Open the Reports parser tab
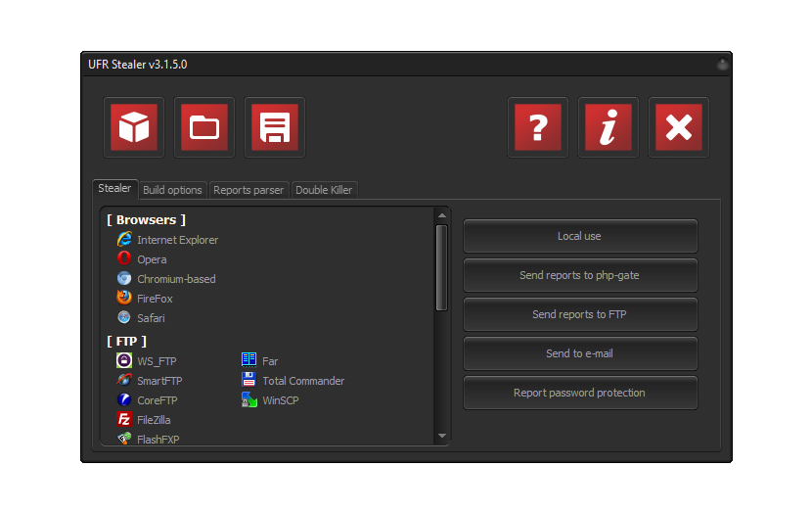The width and height of the screenshot is (812, 513). [248, 190]
